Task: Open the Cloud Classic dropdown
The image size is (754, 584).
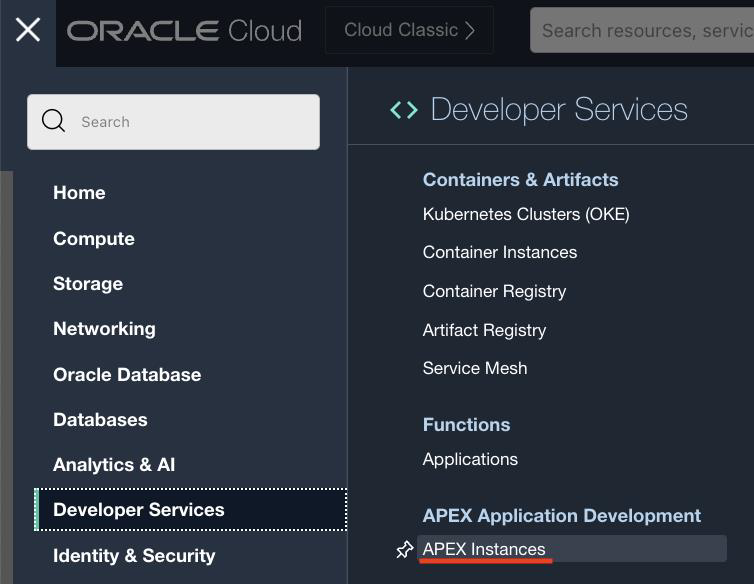Action: (x=409, y=31)
